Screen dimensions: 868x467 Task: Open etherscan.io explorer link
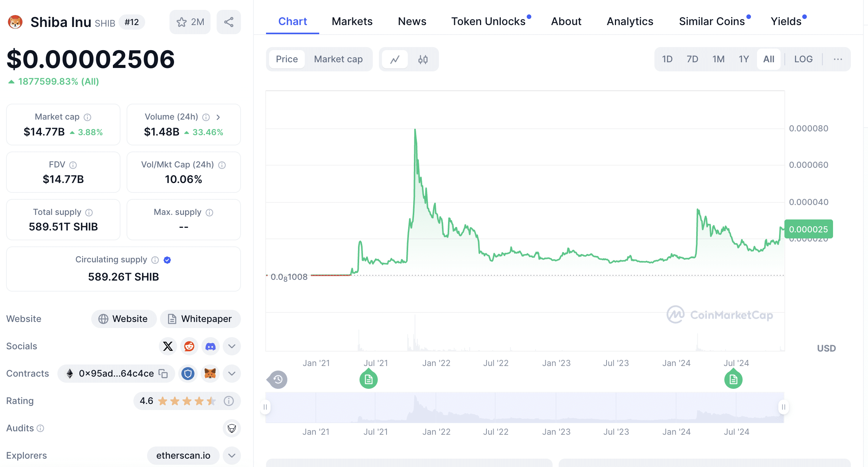[x=183, y=456]
